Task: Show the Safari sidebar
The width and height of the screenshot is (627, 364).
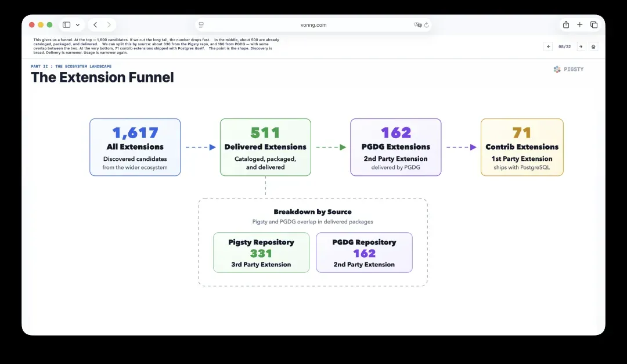Action: click(x=66, y=25)
